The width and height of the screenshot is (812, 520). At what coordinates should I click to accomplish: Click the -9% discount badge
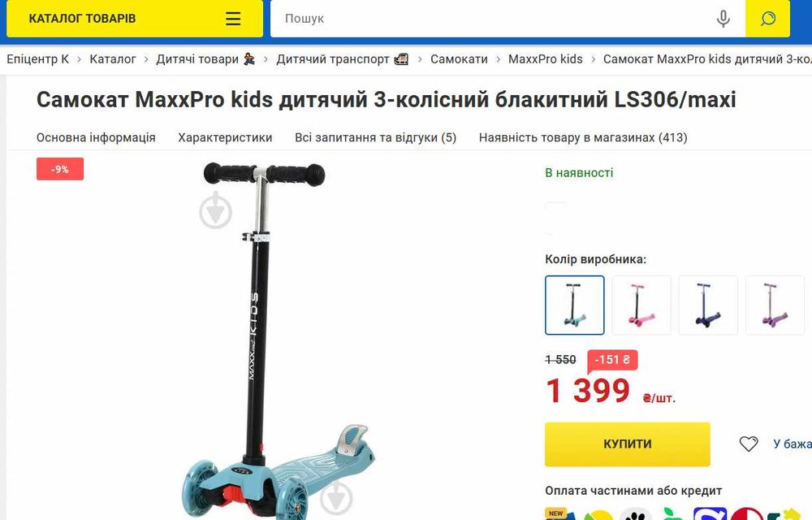[60, 169]
